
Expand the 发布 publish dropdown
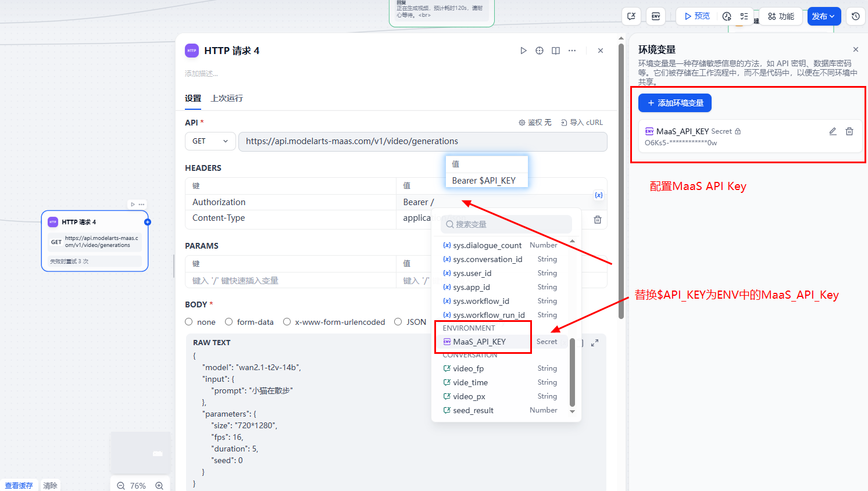click(824, 16)
